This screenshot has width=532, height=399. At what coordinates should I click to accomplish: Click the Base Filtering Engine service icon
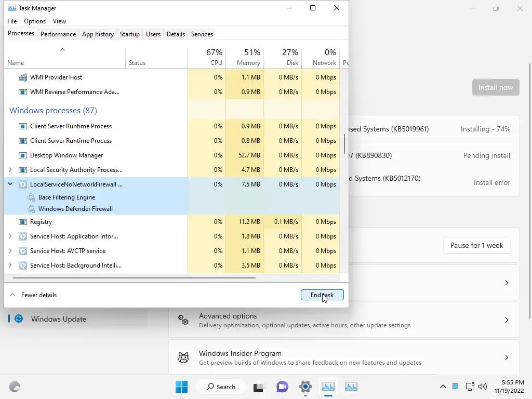coord(31,197)
